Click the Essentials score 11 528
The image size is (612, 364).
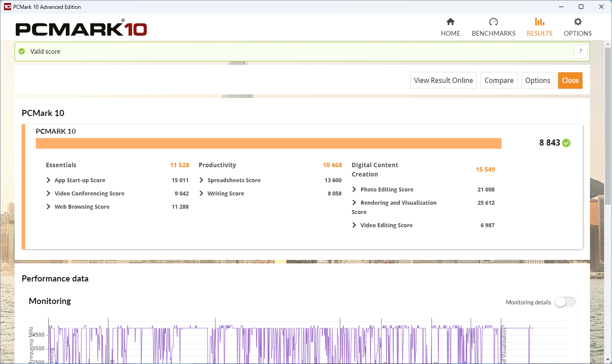pos(180,165)
